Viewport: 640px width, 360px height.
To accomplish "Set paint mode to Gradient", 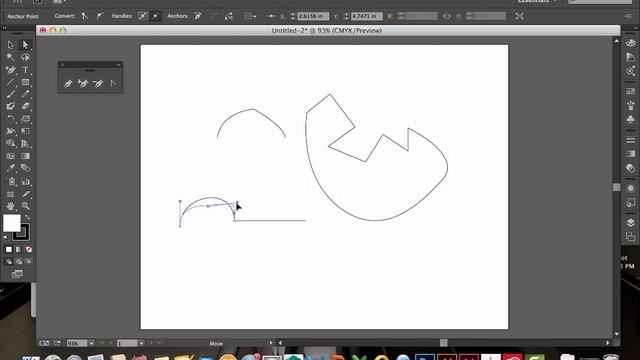I will [x=18, y=249].
